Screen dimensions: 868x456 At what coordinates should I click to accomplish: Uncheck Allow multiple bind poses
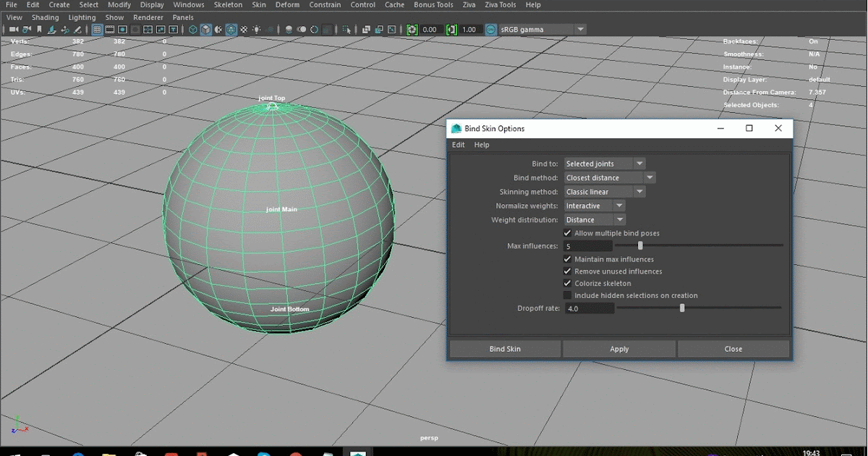click(568, 233)
